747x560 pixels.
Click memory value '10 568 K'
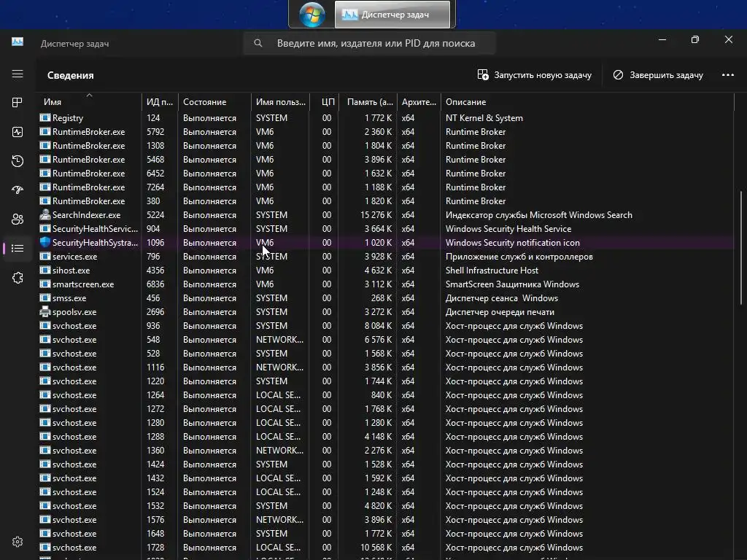point(376,547)
